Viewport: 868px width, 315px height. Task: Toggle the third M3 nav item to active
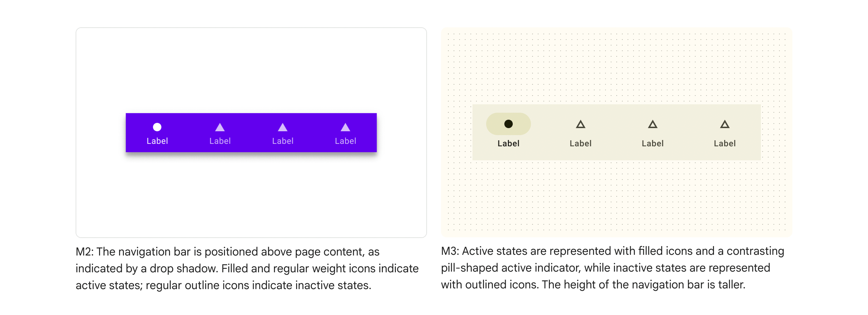point(653,133)
